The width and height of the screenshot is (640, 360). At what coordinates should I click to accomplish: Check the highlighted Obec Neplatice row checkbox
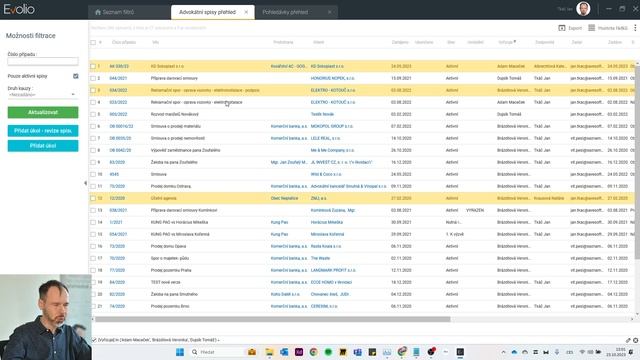point(93,198)
